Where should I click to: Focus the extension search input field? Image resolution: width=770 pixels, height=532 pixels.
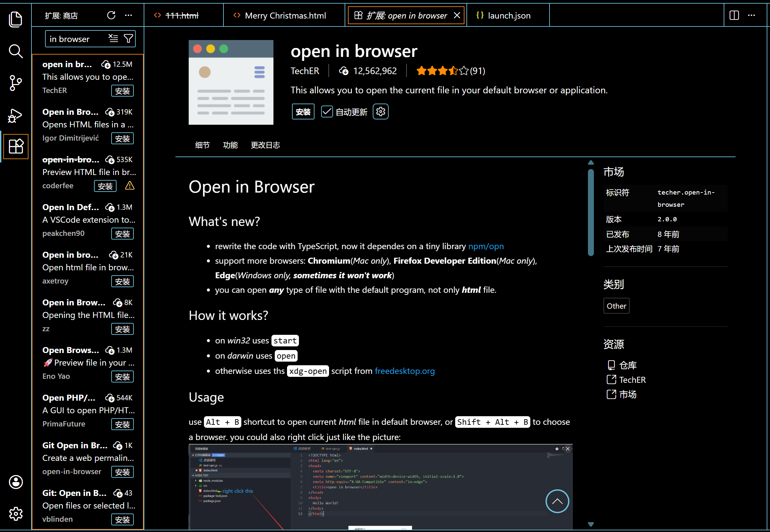point(77,39)
